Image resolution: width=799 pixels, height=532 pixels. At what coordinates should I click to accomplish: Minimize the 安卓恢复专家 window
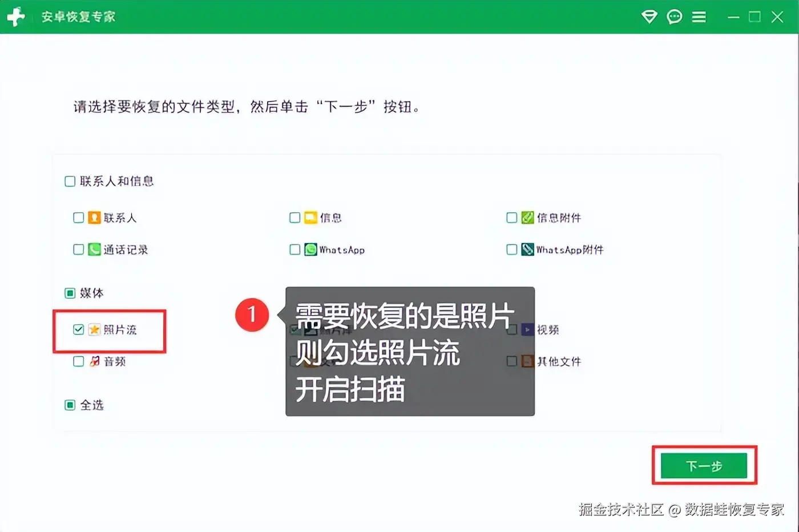click(x=733, y=17)
